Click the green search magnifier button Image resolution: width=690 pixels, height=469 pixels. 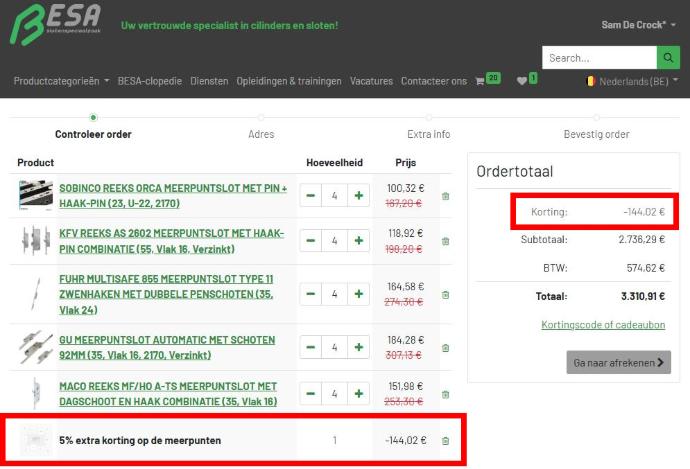tap(668, 58)
